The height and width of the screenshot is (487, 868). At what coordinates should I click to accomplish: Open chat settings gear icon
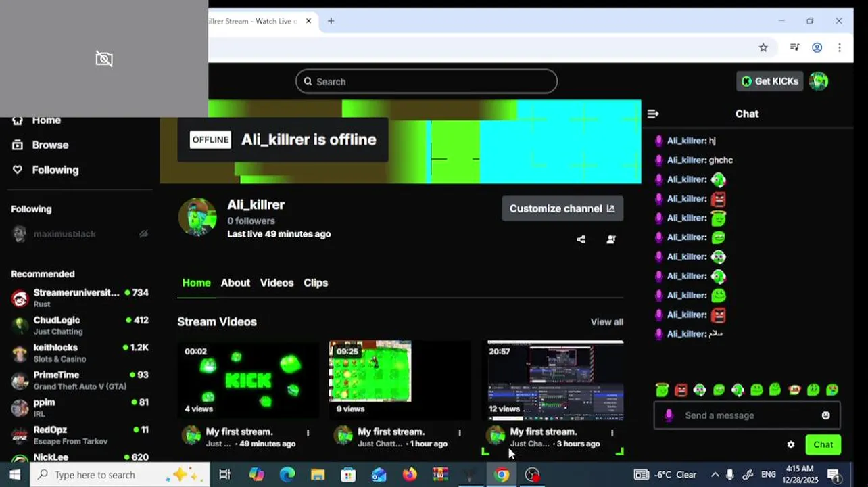791,444
